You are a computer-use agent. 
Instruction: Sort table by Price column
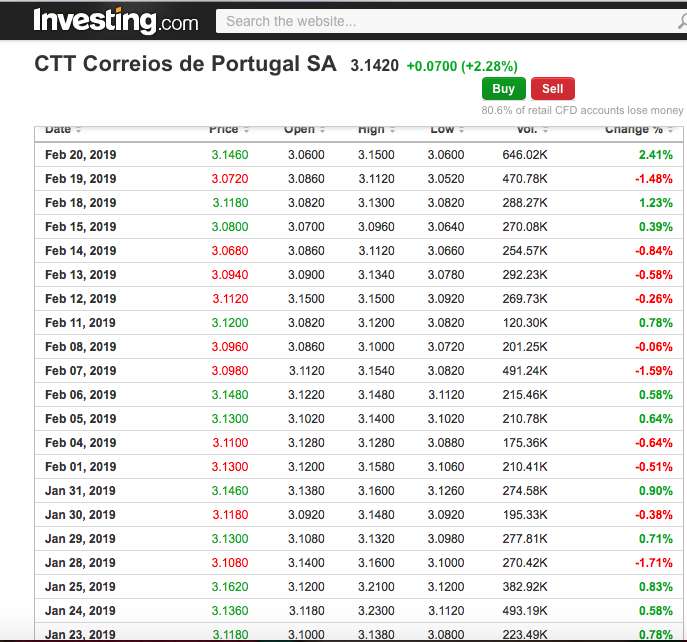[229, 129]
